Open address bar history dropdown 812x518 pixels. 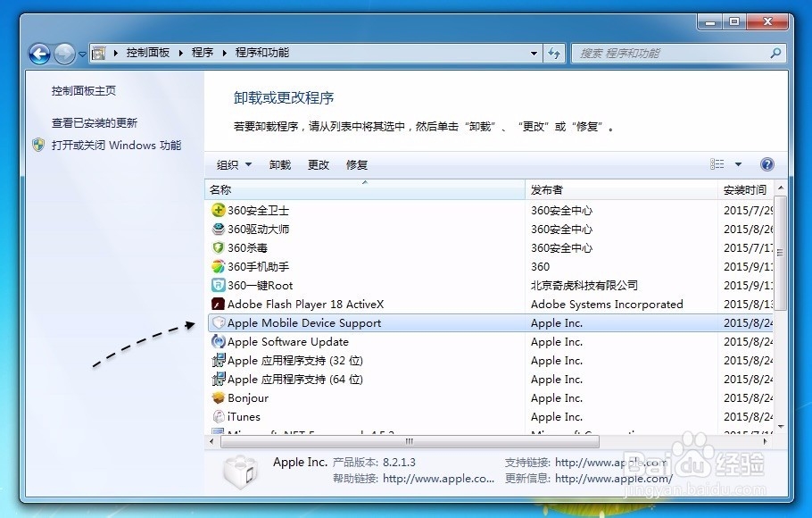click(534, 53)
